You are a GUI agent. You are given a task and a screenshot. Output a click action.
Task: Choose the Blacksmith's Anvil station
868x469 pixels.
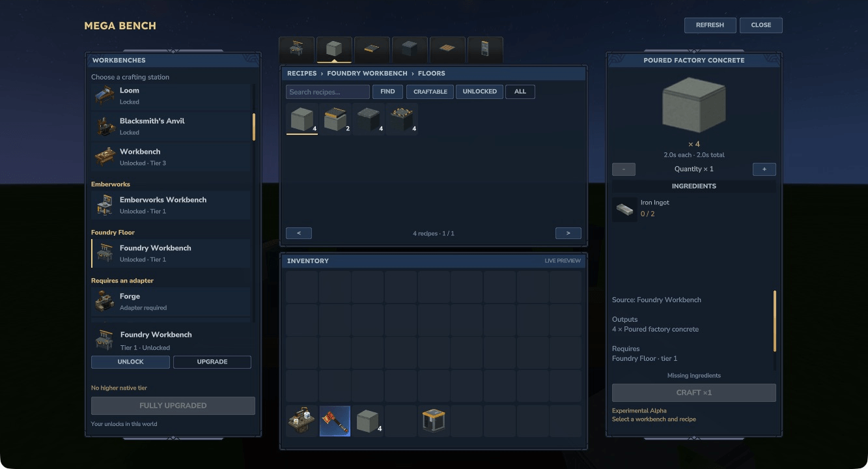pos(171,126)
